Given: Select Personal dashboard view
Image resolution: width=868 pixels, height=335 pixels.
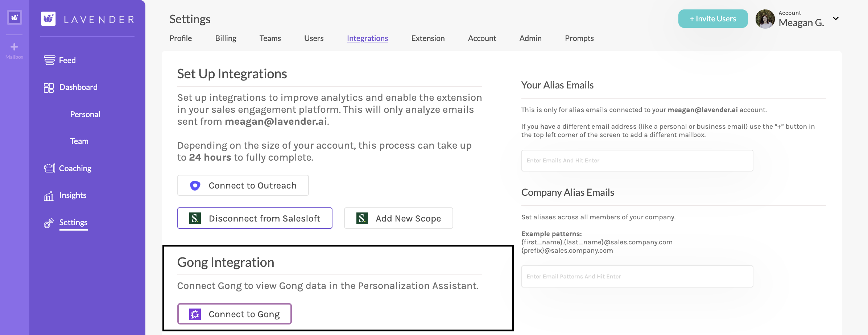Looking at the screenshot, I should click(x=85, y=114).
